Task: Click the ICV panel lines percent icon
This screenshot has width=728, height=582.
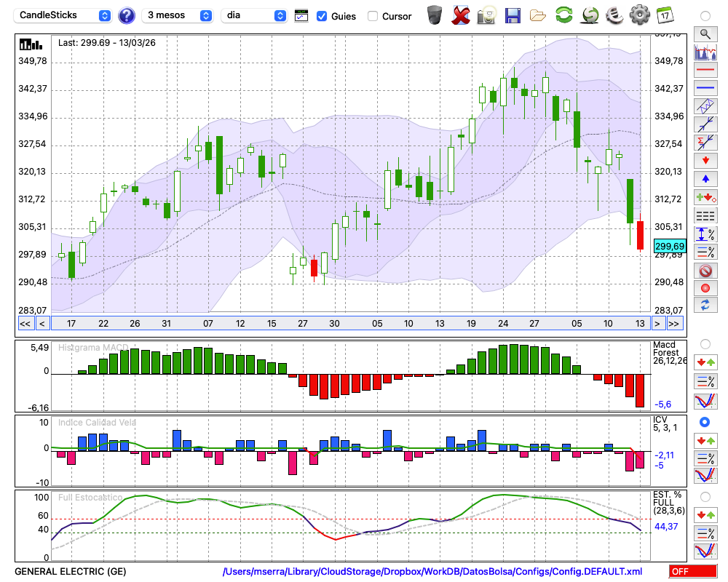Action: coord(705,458)
